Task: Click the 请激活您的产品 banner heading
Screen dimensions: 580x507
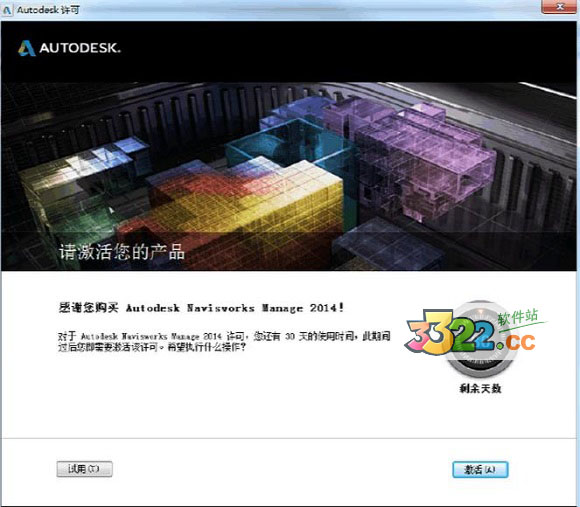Action: coord(122,252)
